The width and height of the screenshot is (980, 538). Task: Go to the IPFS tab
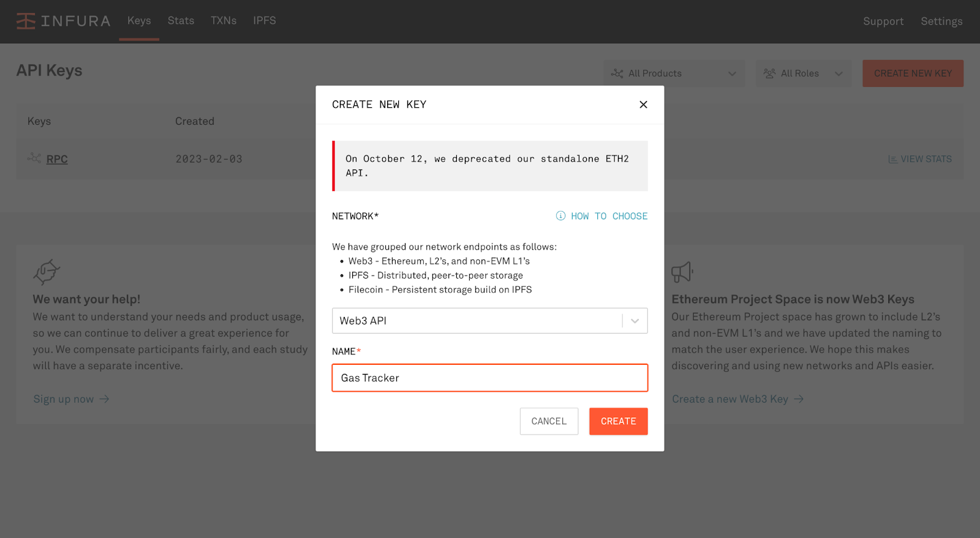point(265,21)
